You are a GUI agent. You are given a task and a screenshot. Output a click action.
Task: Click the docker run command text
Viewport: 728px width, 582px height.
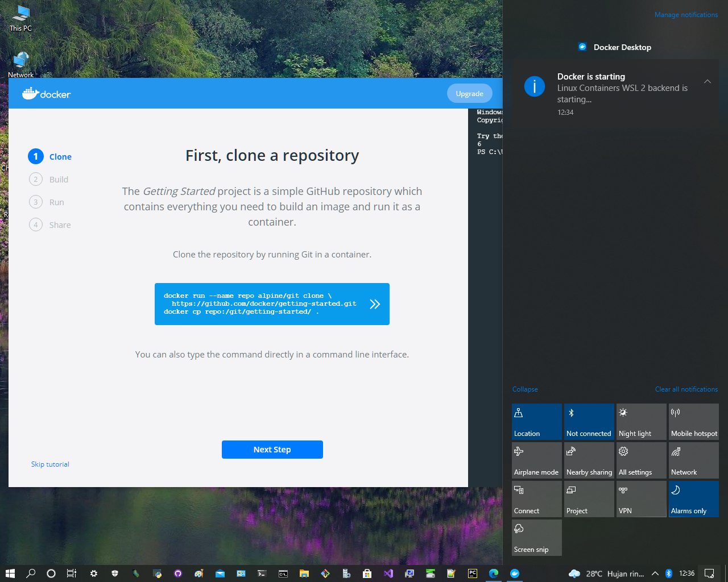pos(260,304)
